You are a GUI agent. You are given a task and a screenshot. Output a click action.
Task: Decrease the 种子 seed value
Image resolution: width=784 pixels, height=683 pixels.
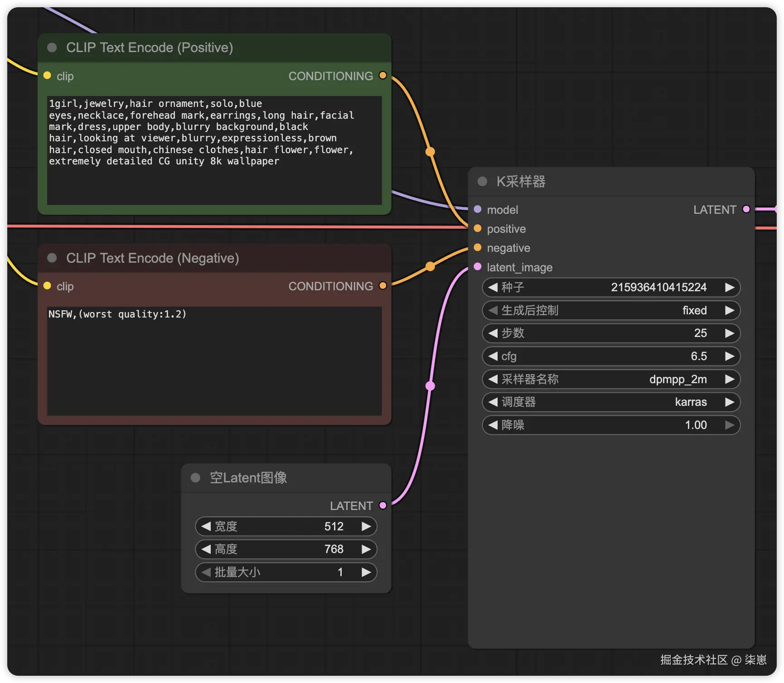click(493, 287)
